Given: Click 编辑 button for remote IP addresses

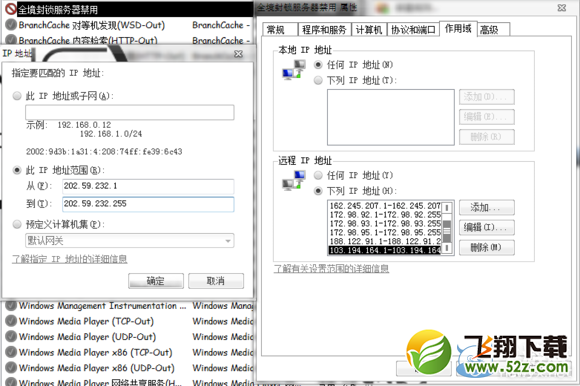Looking at the screenshot, I should (487, 227).
